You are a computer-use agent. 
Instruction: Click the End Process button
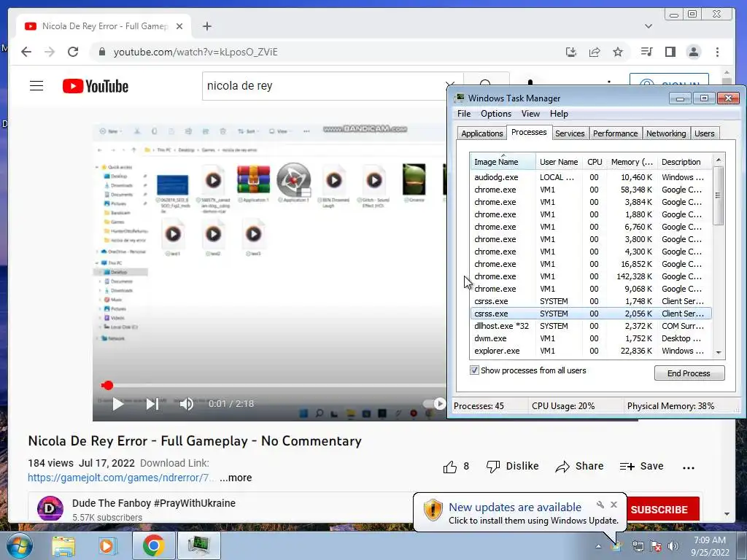(689, 373)
